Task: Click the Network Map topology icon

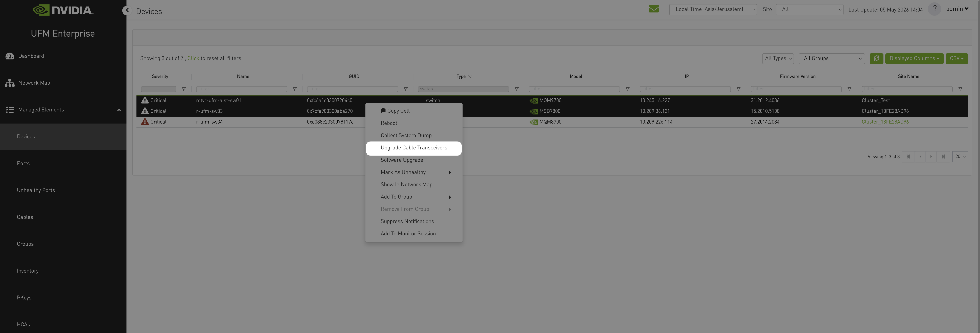Action: [10, 83]
